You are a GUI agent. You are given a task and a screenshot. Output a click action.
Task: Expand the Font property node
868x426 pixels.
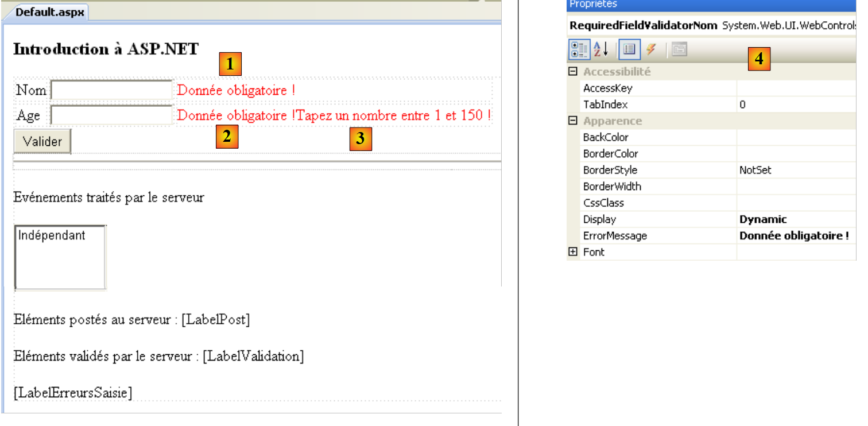pos(572,251)
